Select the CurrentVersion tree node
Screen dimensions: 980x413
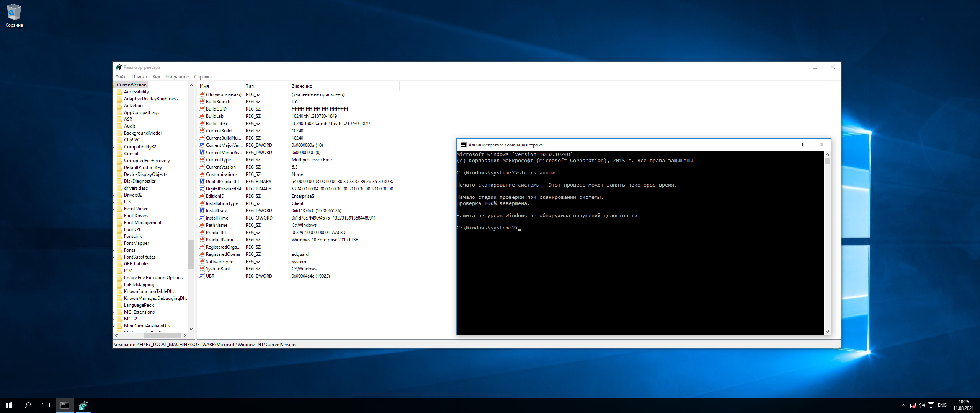[x=131, y=85]
